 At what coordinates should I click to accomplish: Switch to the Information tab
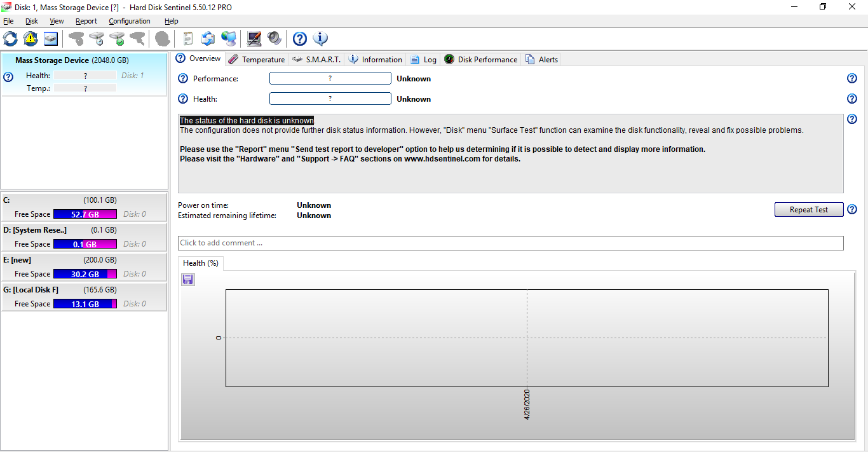click(376, 59)
